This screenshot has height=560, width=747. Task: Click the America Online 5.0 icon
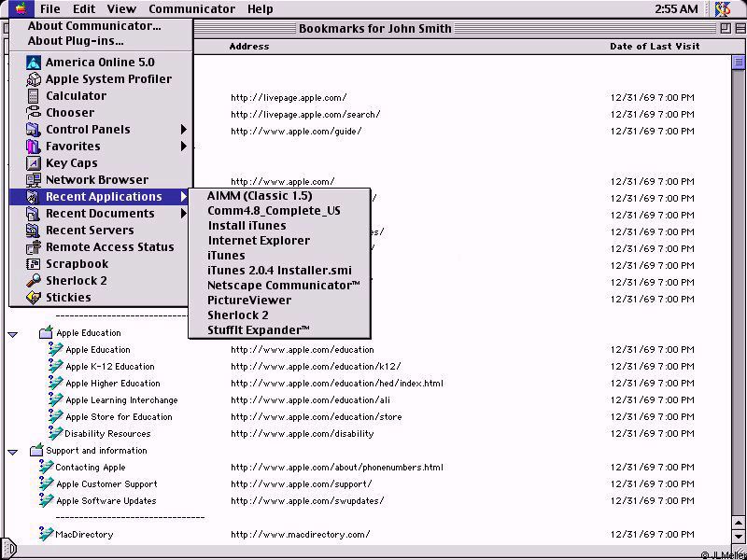coord(34,63)
